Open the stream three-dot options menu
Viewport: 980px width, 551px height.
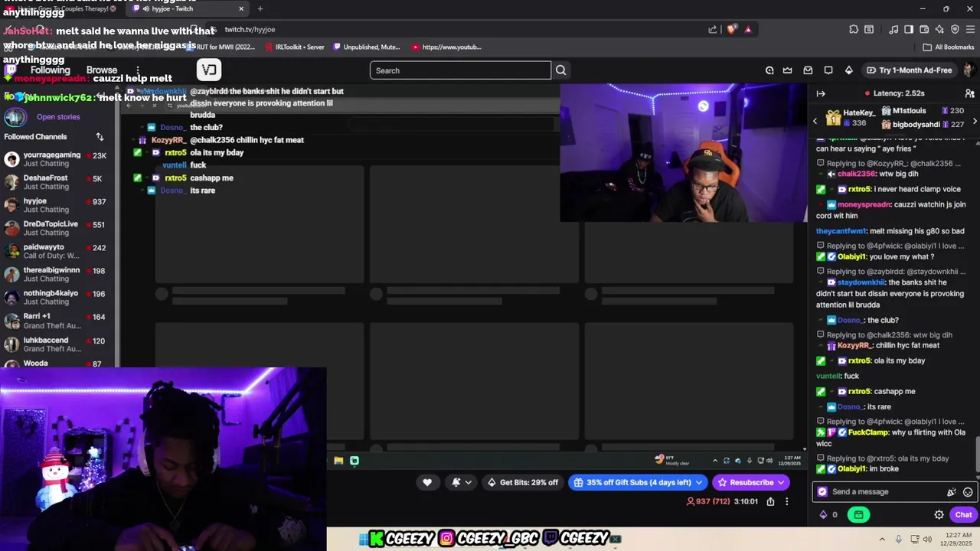(786, 501)
